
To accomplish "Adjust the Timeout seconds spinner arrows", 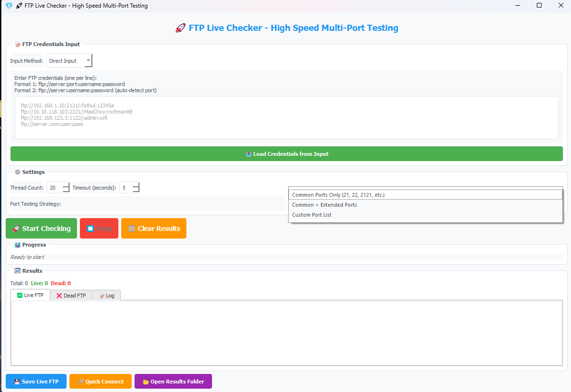I will pos(136,188).
